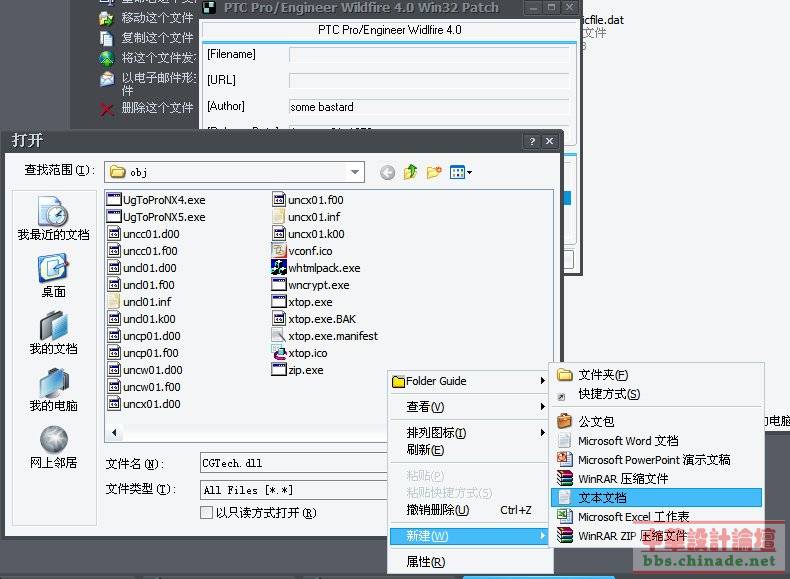Click 复制这个文件 task link

coord(146,38)
